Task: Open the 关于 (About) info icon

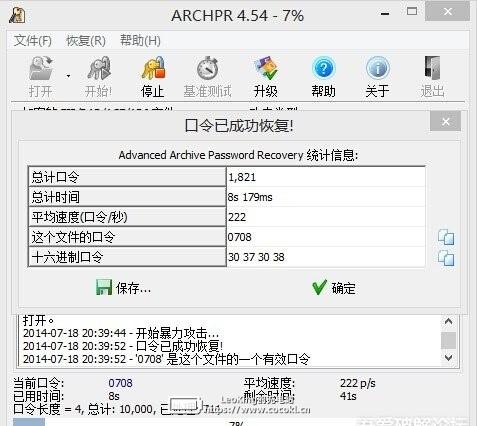Action: tap(378, 68)
